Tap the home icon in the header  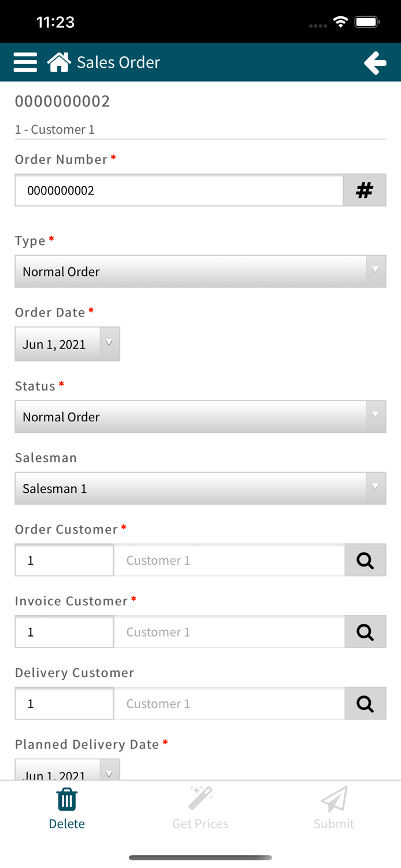pos(58,62)
